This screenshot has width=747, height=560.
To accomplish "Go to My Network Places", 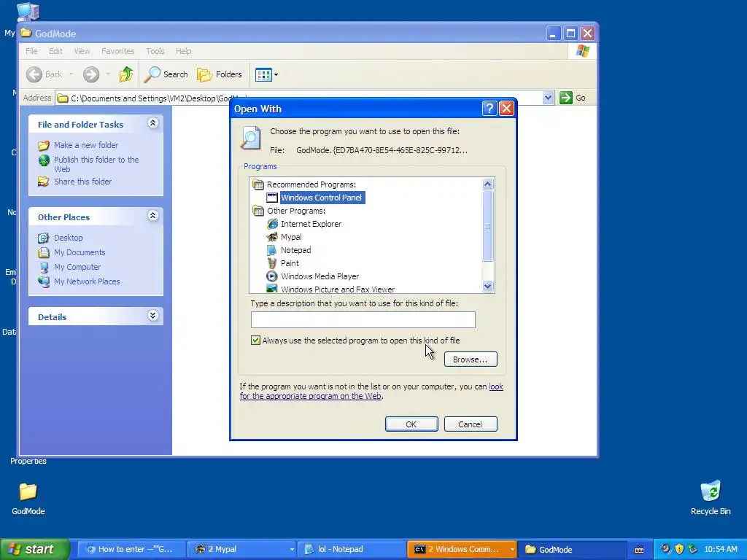I will 87,281.
